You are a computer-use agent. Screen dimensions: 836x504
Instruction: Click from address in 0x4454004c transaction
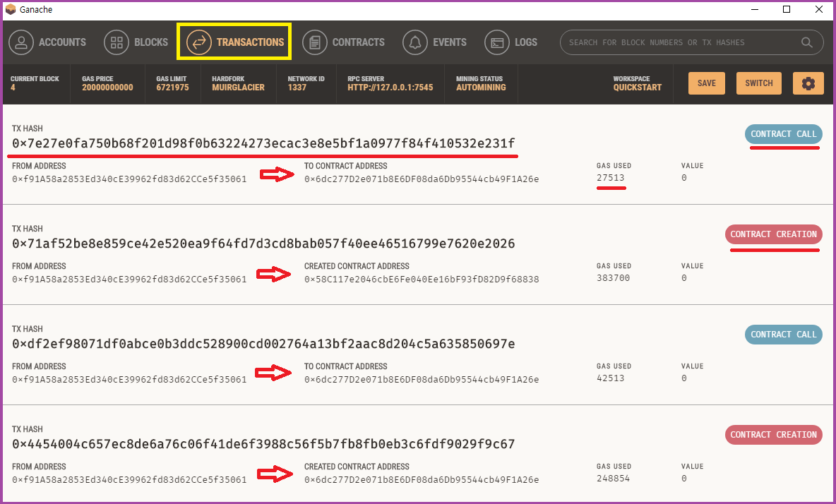[x=129, y=479]
